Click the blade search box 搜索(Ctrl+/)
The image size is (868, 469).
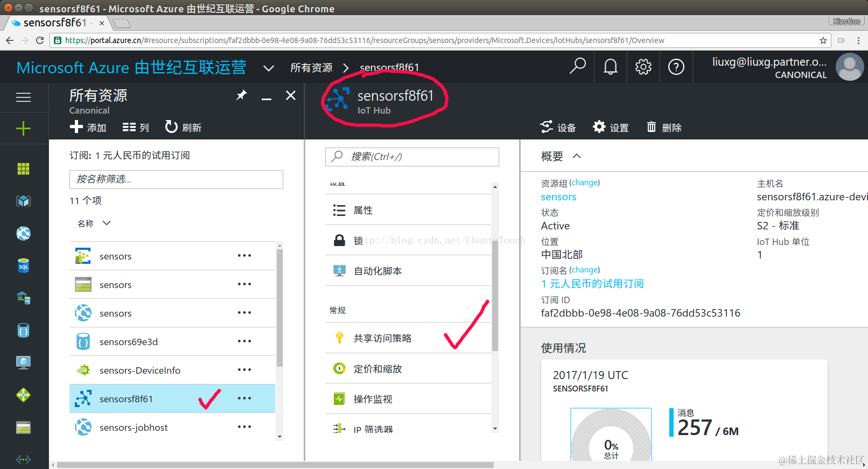point(412,157)
